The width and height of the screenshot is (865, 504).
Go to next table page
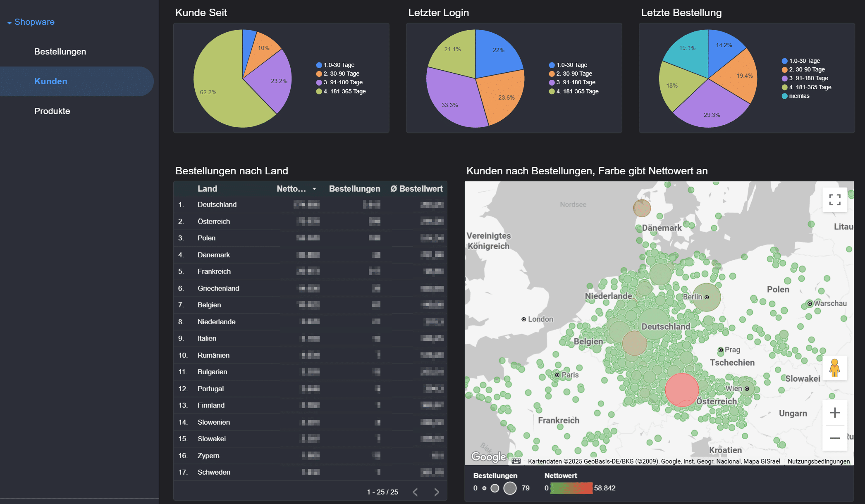pyautogui.click(x=437, y=492)
